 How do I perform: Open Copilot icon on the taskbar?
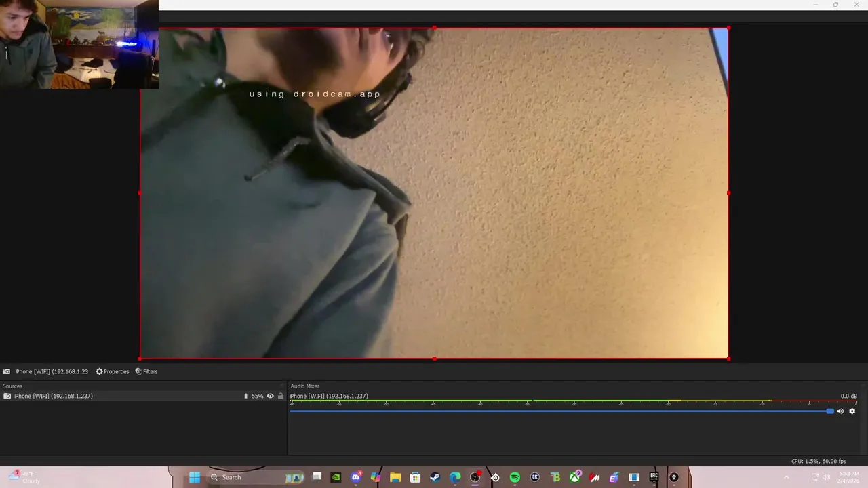(x=376, y=477)
